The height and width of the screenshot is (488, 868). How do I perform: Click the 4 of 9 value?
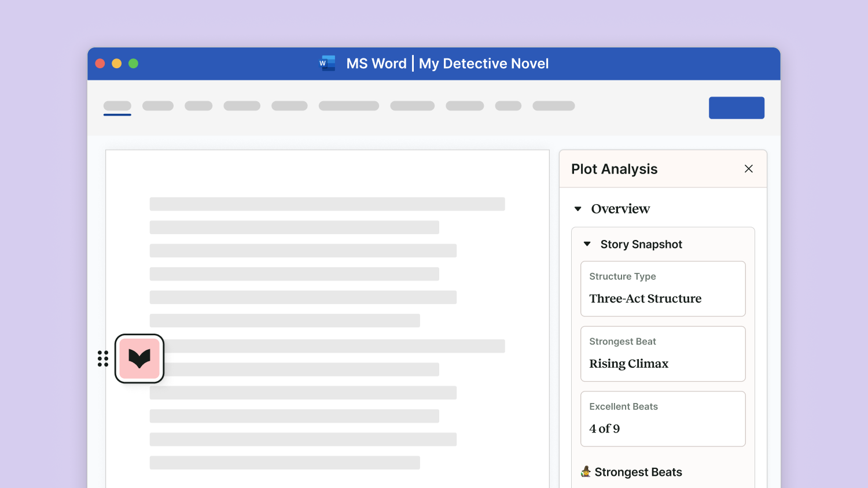tap(605, 428)
